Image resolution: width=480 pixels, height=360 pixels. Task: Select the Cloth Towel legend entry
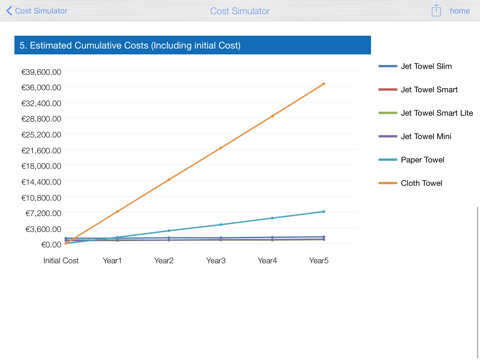tap(410, 183)
